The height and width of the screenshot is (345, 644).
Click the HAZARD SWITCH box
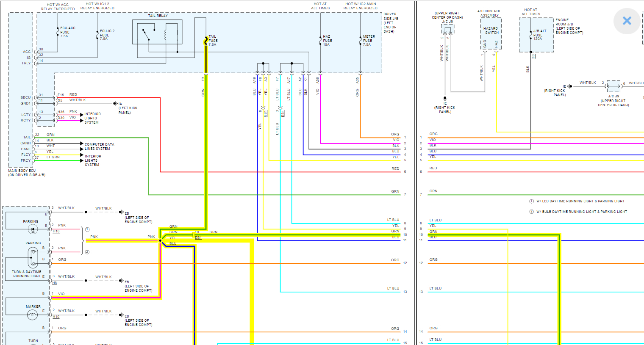(491, 30)
